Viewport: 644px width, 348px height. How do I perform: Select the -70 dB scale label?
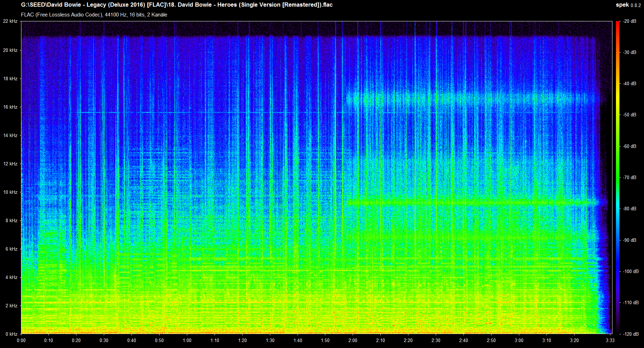(x=630, y=178)
